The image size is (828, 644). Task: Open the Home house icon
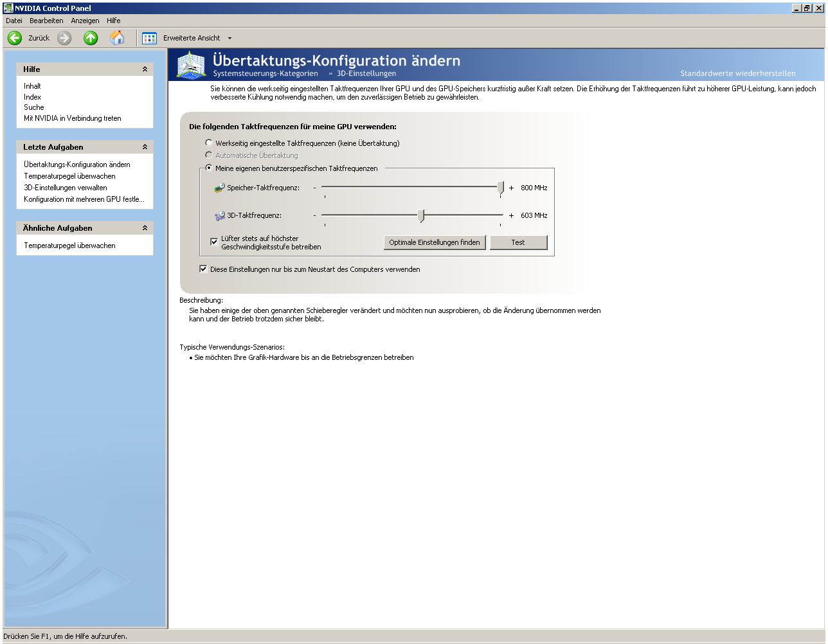click(x=117, y=38)
